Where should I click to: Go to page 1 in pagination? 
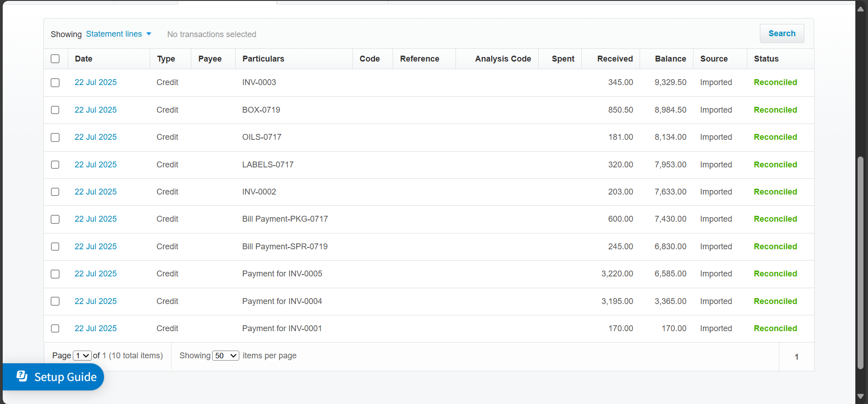(797, 357)
